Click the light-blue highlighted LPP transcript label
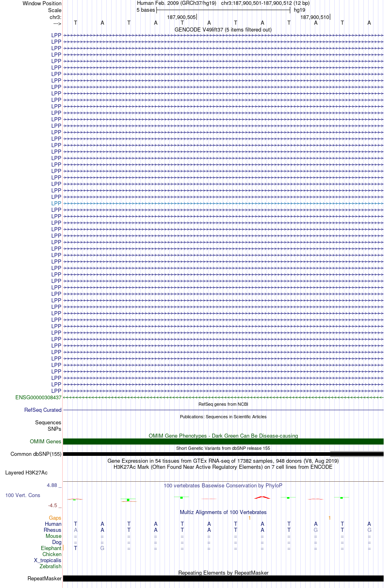Screen dimensions: 384x588 [x=56, y=203]
